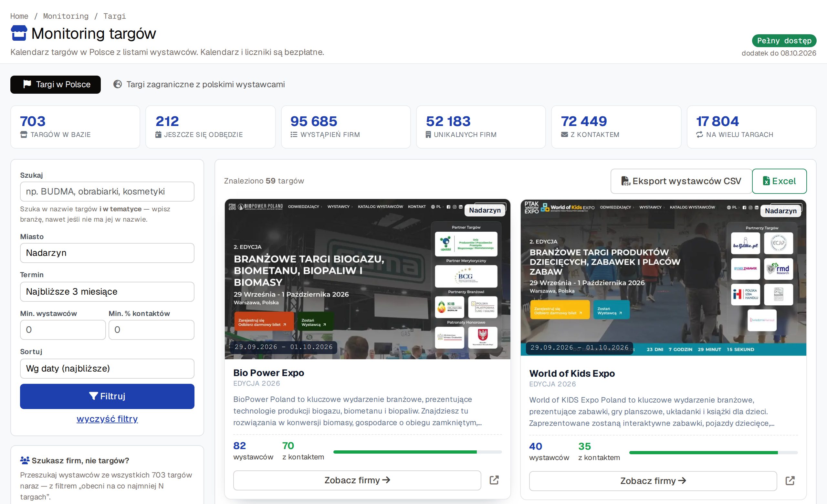This screenshot has width=827, height=504.
Task: Click Targi breadcrumb item
Action: click(x=115, y=16)
